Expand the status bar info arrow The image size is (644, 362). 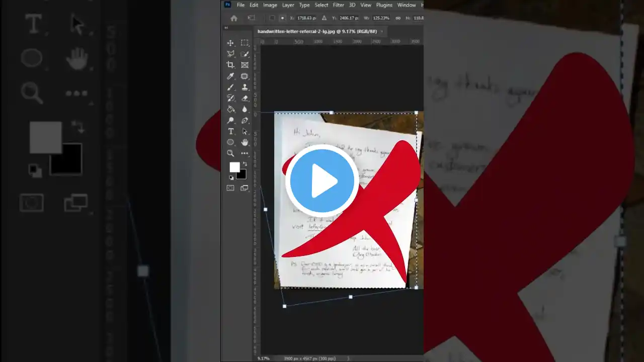click(x=348, y=358)
